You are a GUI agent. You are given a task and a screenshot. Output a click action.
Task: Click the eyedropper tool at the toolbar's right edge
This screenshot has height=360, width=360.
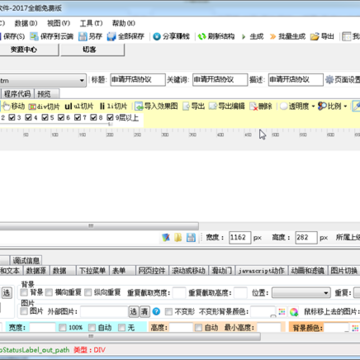tap(357, 106)
